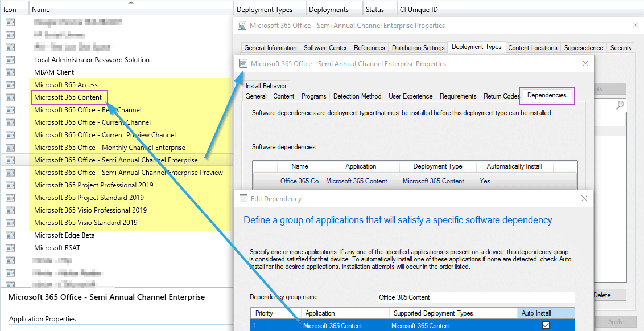Click the Apply button
644x331 pixels.
tap(615, 322)
